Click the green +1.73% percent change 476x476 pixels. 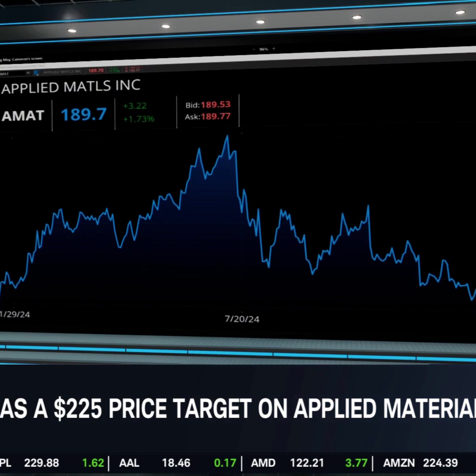139,119
